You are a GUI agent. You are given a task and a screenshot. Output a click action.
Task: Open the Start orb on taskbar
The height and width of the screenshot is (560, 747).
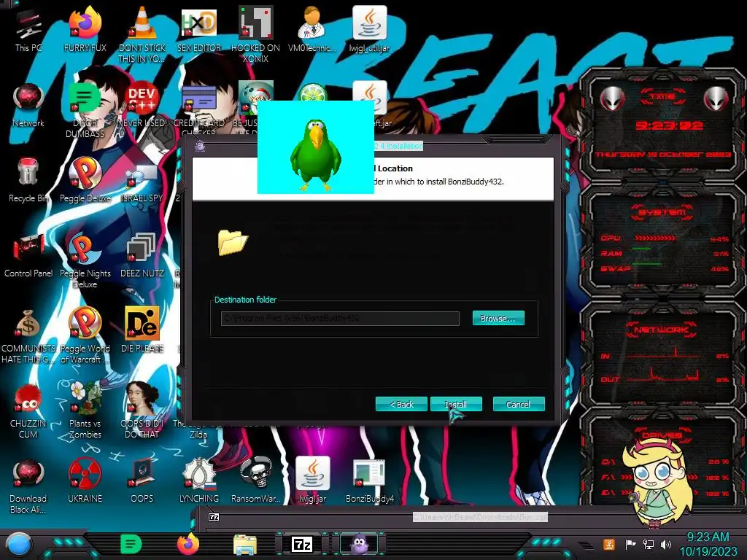(x=18, y=544)
